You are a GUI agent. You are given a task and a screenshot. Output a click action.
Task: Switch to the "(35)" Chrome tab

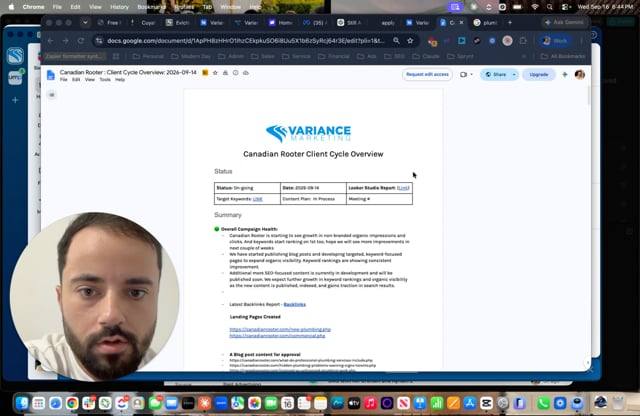point(315,23)
